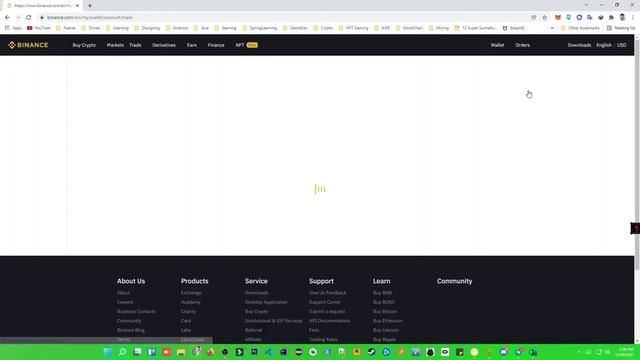Click Careers link in footer
Image resolution: width=640 pixels, height=360 pixels.
[x=125, y=302]
